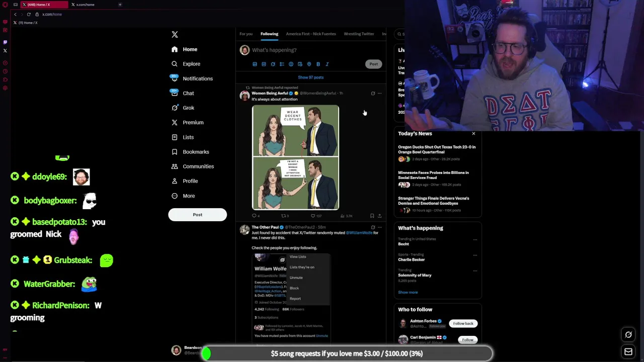This screenshot has height=362, width=644.
Task: Click the Bookmarks icon in sidebar
Action: (175, 151)
